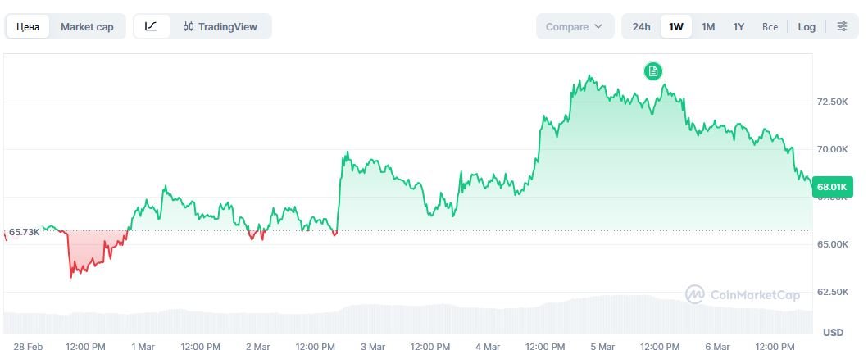Click the 5 Mar date label on axis
Screen dimensions: 868x350
[602, 347]
